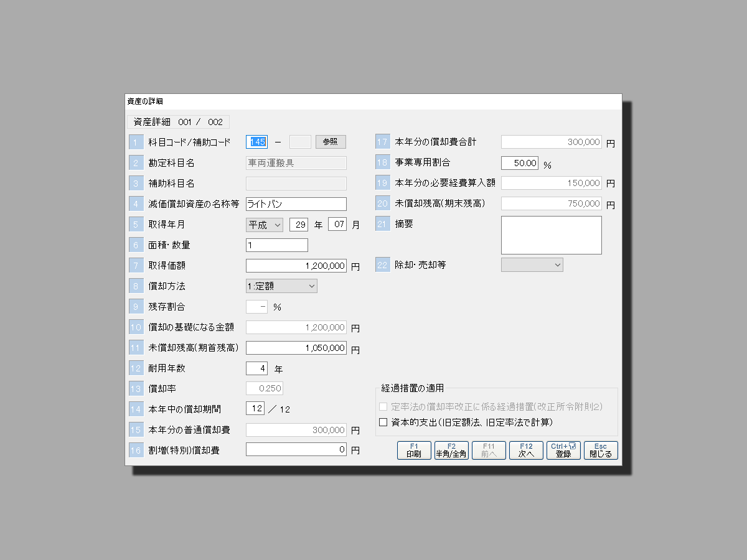The width and height of the screenshot is (747, 560).
Task: Click the 事業専用割合 field 50.00
Action: click(519, 163)
